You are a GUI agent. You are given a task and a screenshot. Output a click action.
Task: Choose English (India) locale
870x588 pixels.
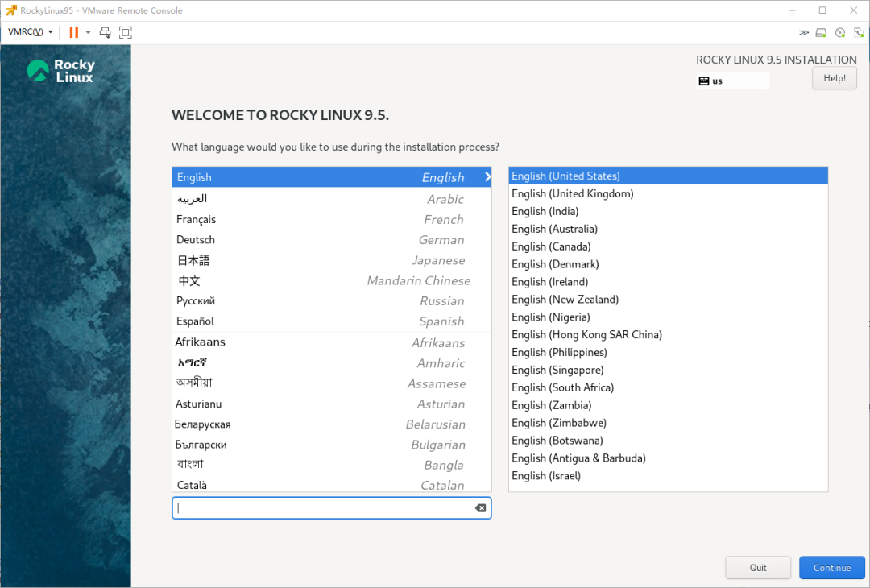(668, 211)
